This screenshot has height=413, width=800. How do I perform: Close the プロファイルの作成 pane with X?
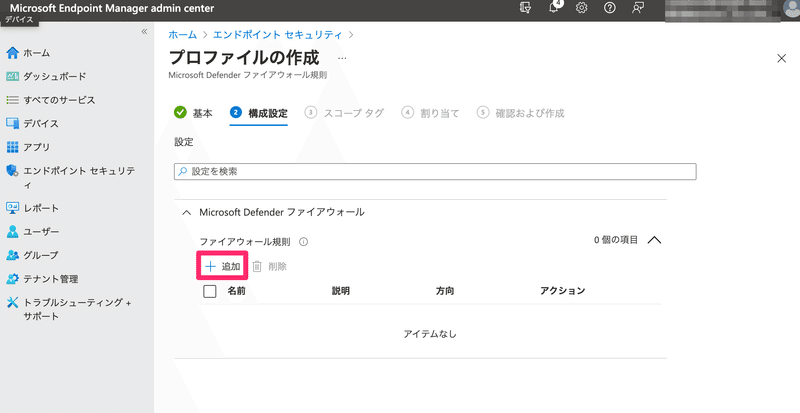click(x=781, y=58)
